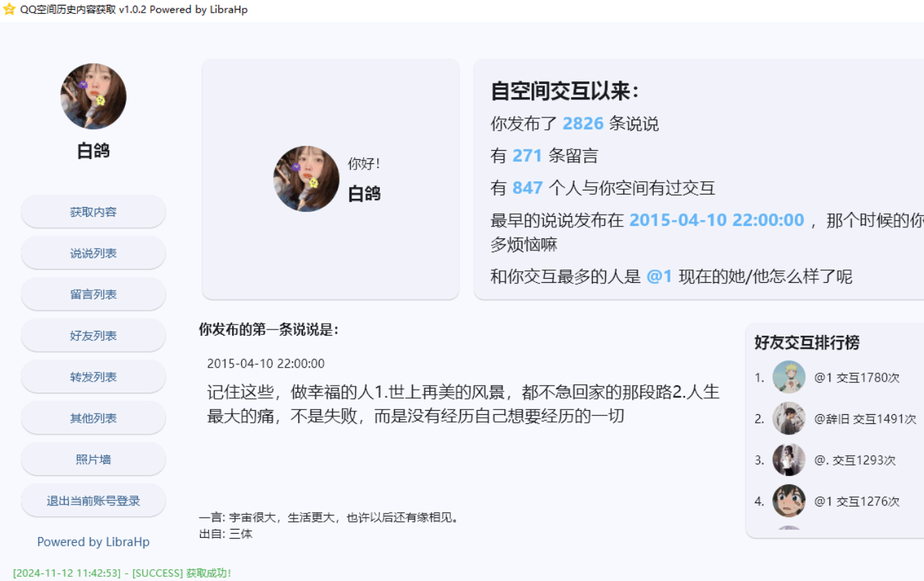
Task: Click the greeting card avatar beside 你好!
Action: click(x=306, y=179)
